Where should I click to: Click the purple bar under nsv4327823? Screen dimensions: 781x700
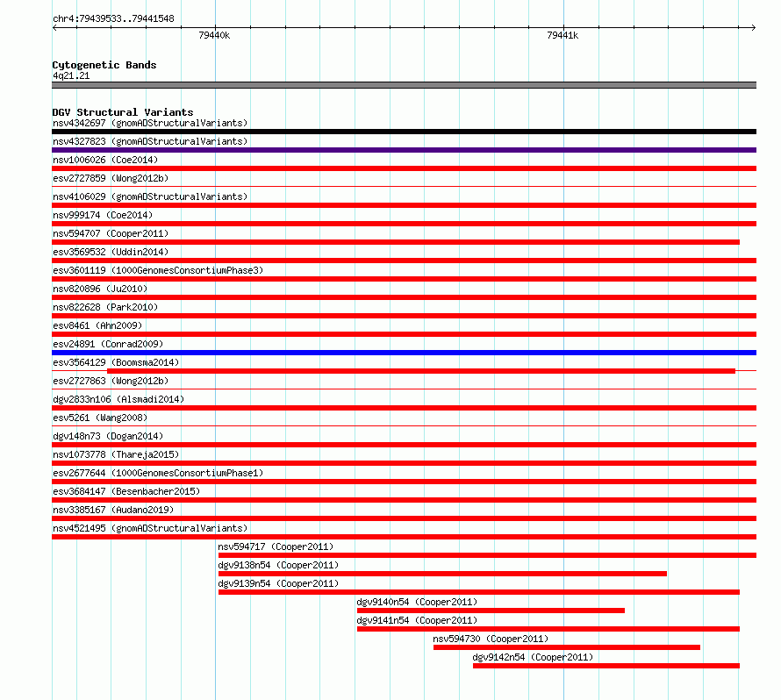click(404, 150)
